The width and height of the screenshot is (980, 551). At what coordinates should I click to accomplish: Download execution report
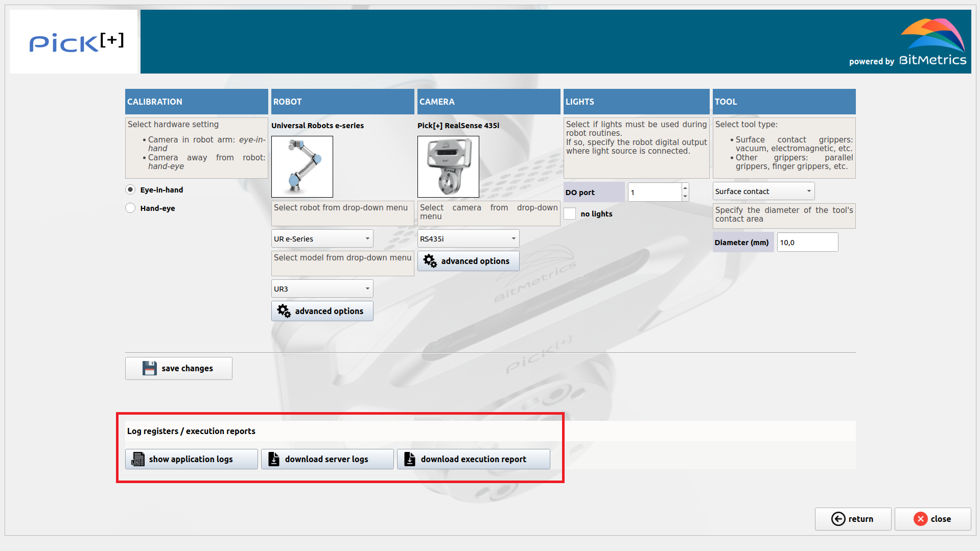click(x=474, y=460)
